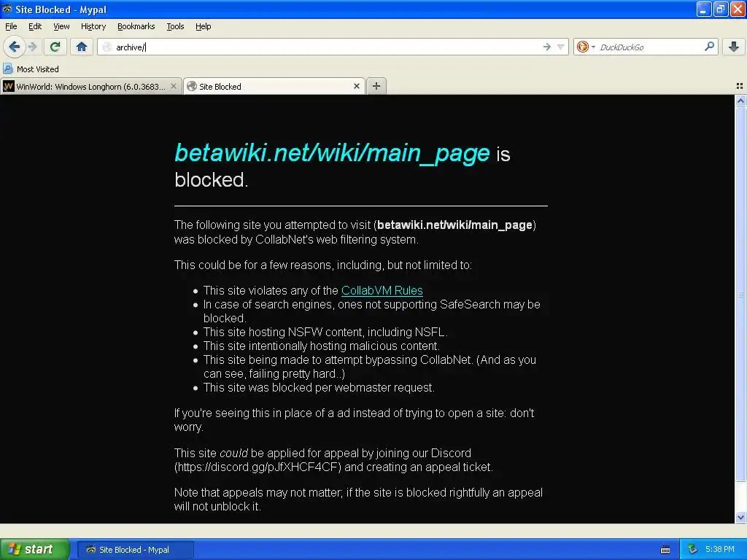The height and width of the screenshot is (560, 747).
Task: Open the Downloads button
Action: [x=734, y=47]
